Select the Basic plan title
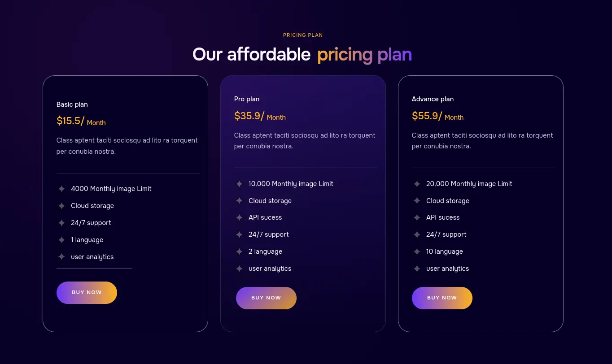612x364 pixels. (72, 104)
